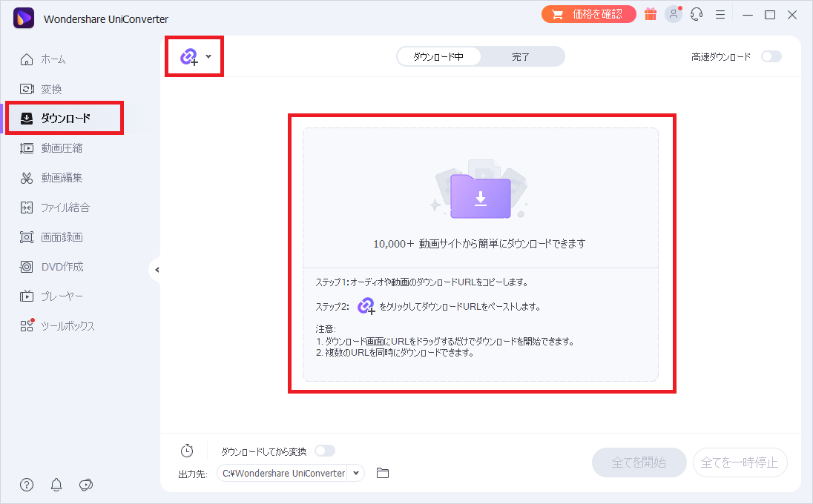The width and height of the screenshot is (813, 504).
Task: Expand the paste URL dropdown arrow
Action: [208, 56]
